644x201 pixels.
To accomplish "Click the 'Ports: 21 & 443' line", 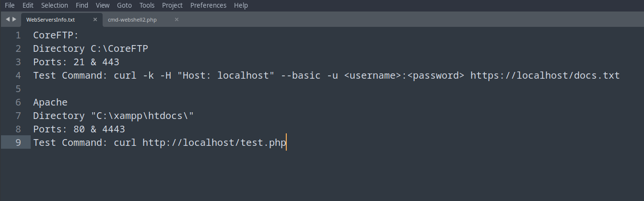I will [76, 62].
